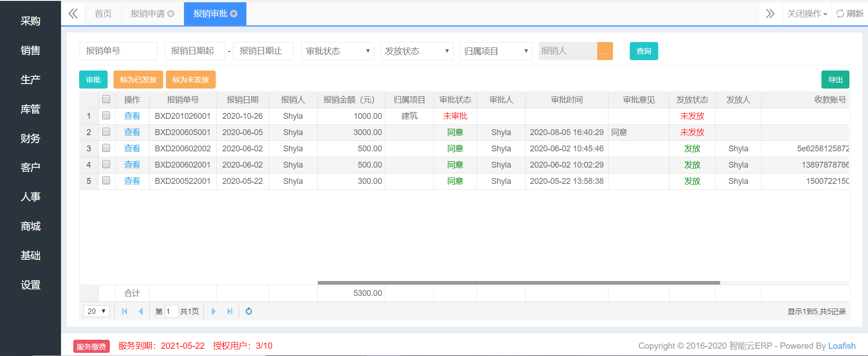Open the 关闭操作 dropdown menu
This screenshot has height=356, width=868.
pyautogui.click(x=807, y=14)
